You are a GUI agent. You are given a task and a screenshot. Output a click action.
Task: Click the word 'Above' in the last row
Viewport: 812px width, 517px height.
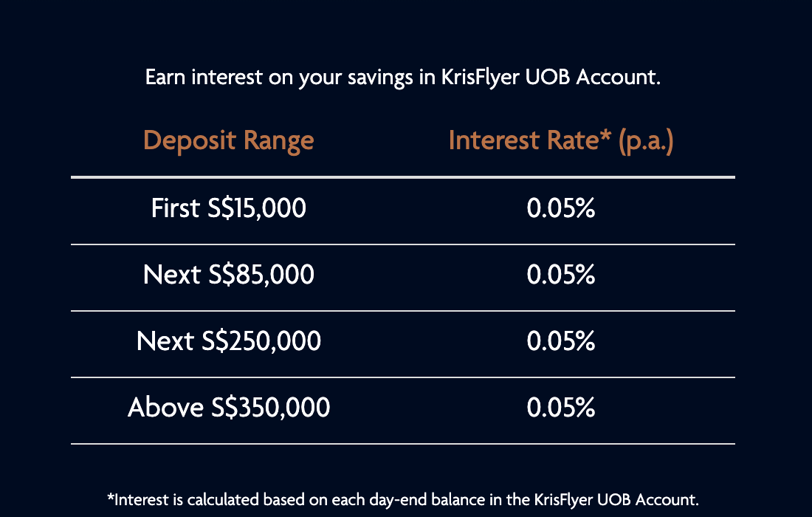[x=165, y=407]
